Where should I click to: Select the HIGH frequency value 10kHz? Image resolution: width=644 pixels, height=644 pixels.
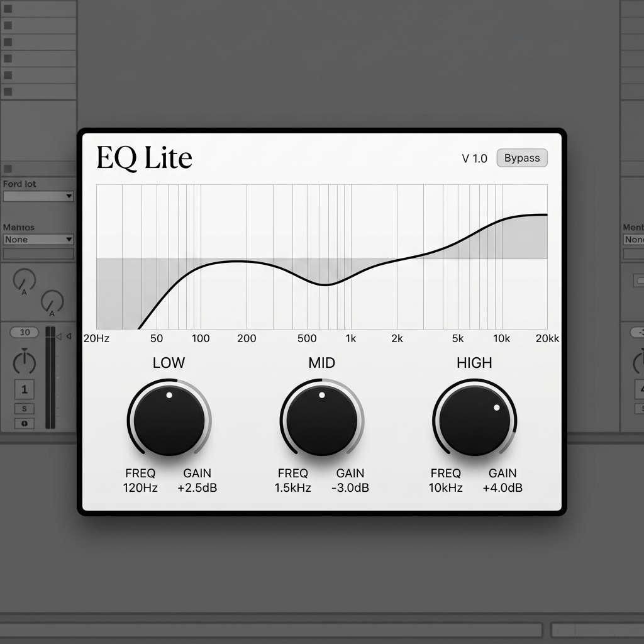coord(446,488)
